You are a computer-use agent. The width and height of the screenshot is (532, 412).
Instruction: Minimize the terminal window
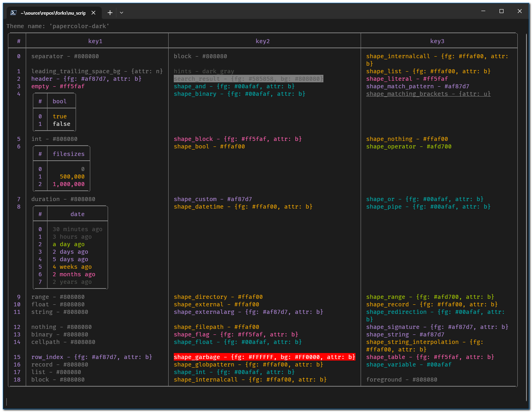tap(483, 11)
